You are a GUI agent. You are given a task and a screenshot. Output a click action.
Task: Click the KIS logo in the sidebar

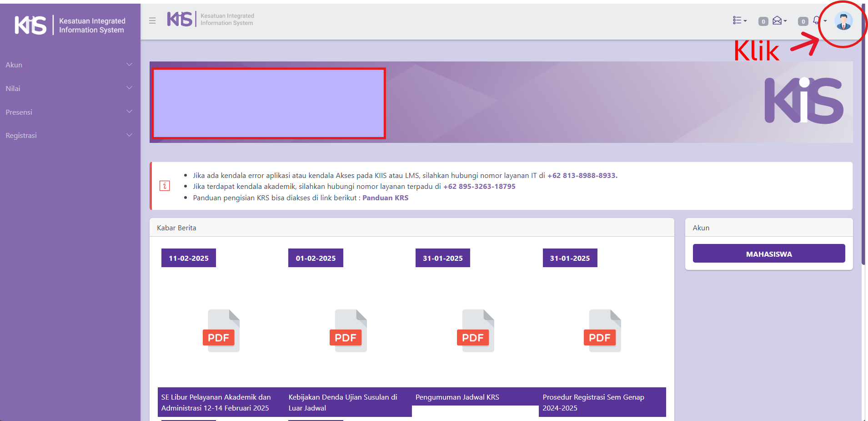pos(30,25)
